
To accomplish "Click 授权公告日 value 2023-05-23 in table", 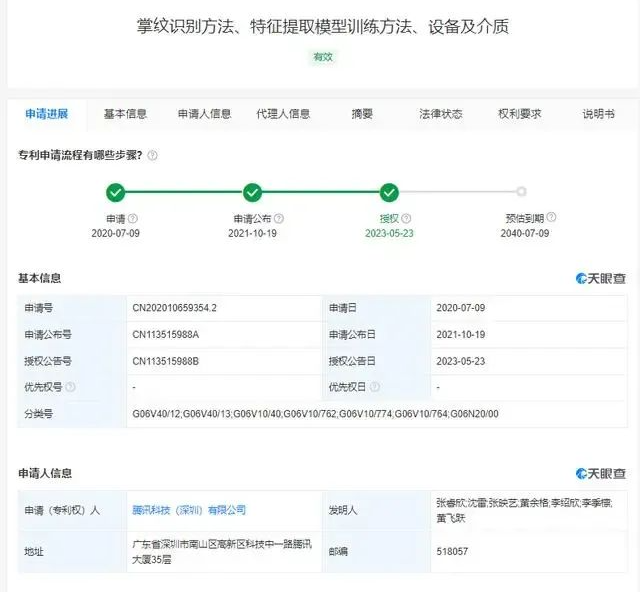I will [461, 361].
